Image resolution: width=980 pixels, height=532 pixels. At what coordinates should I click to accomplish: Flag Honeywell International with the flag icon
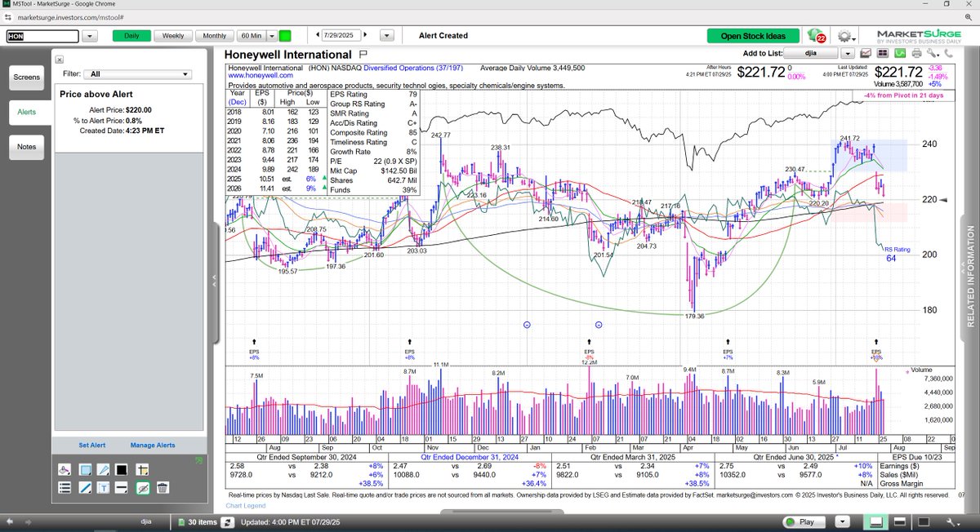coord(363,55)
